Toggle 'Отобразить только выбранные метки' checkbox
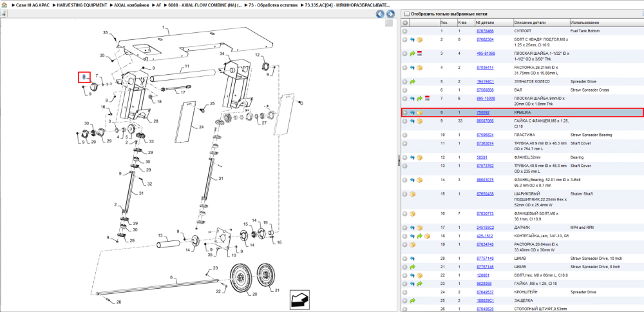Image resolution: width=644 pixels, height=312 pixels. coord(407,14)
